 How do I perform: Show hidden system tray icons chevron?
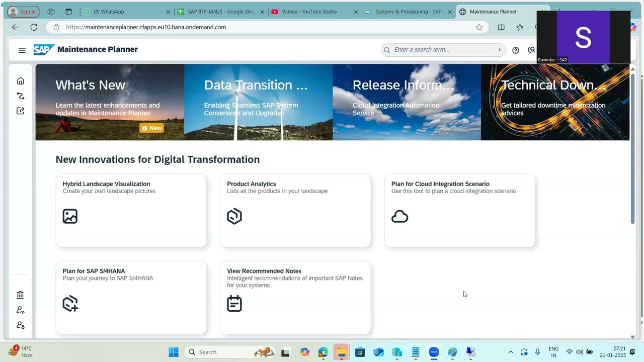511,352
